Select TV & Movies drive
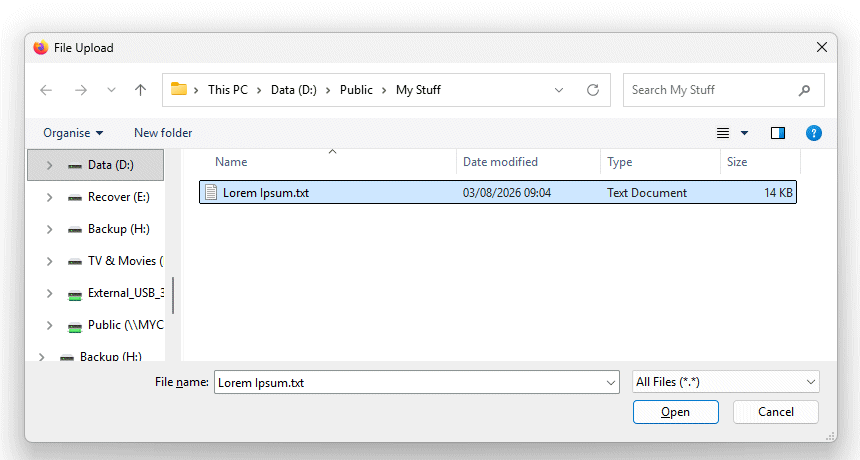The image size is (860, 460). 126,261
